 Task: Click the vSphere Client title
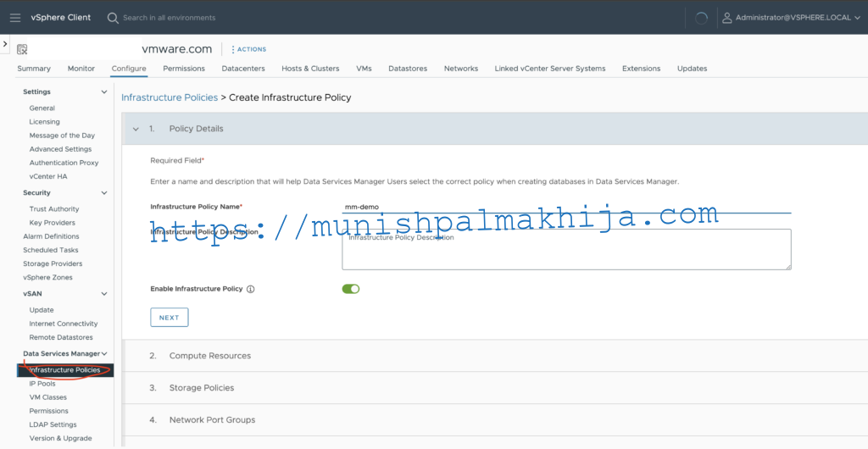(61, 18)
